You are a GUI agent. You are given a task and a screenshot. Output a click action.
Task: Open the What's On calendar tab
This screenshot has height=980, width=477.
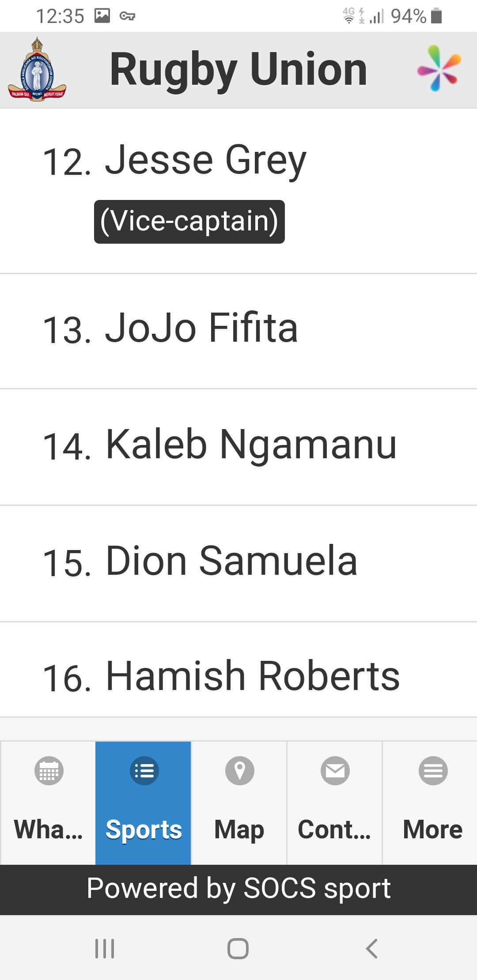coord(48,803)
